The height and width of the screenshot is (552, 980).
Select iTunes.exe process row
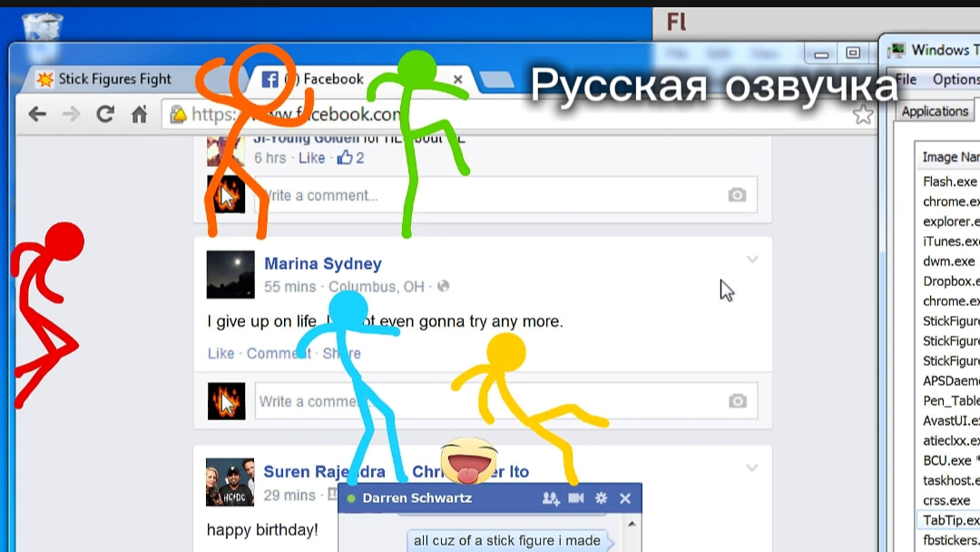pos(949,241)
